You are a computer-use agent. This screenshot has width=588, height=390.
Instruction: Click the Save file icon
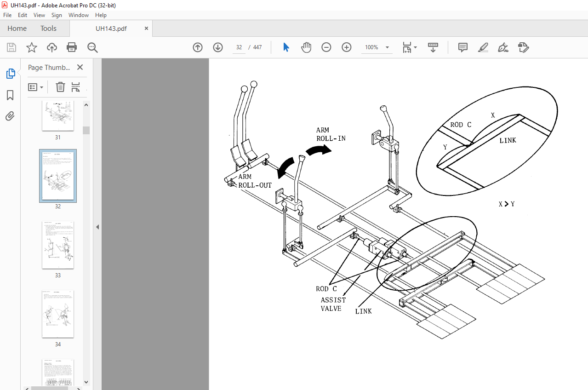click(x=11, y=47)
